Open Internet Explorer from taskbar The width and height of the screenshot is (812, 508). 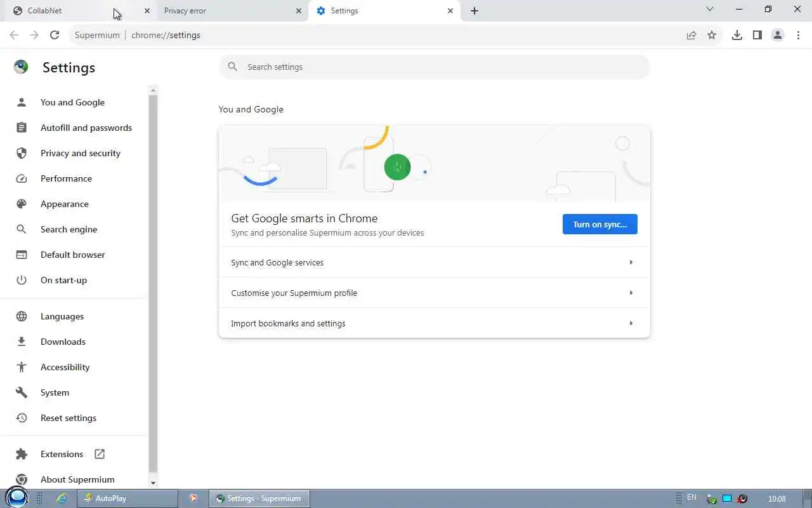pos(62,498)
